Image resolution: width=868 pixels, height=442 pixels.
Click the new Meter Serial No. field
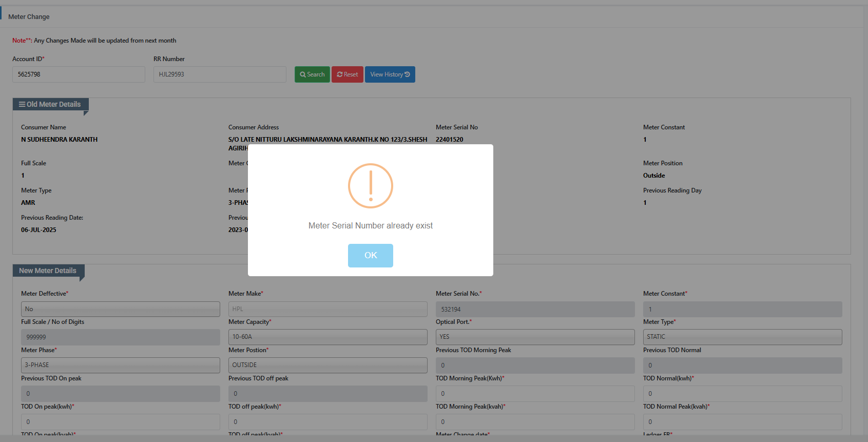535,309
